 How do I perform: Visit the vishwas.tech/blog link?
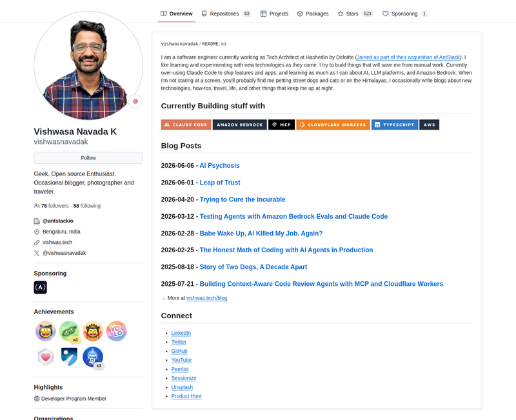point(206,298)
